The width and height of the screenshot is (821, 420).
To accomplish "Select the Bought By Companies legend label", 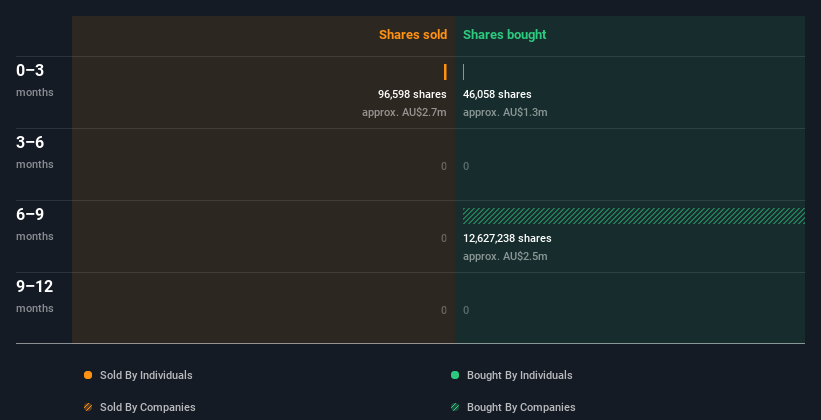I will (521, 407).
